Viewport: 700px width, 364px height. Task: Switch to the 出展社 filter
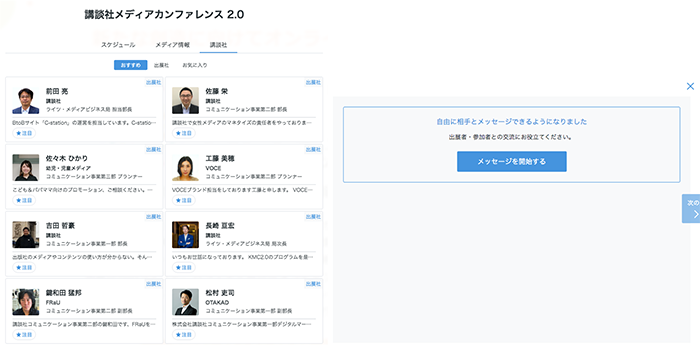[x=161, y=65]
